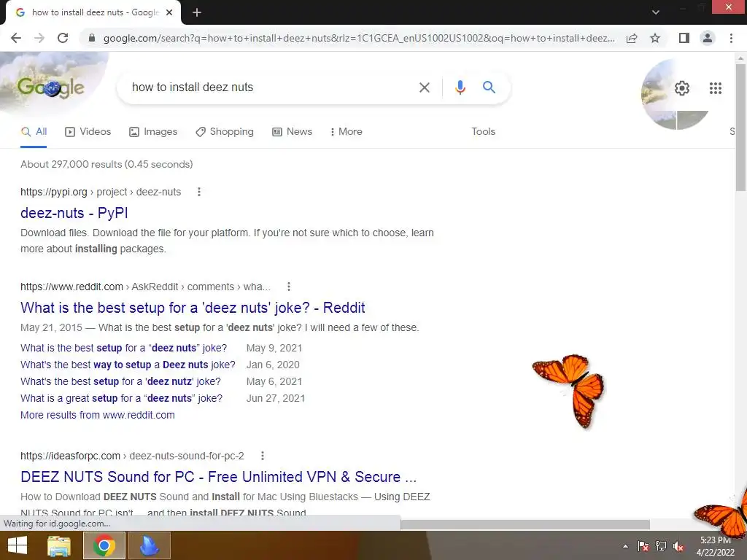Open 'What is a great setup' sitelink

(122, 398)
